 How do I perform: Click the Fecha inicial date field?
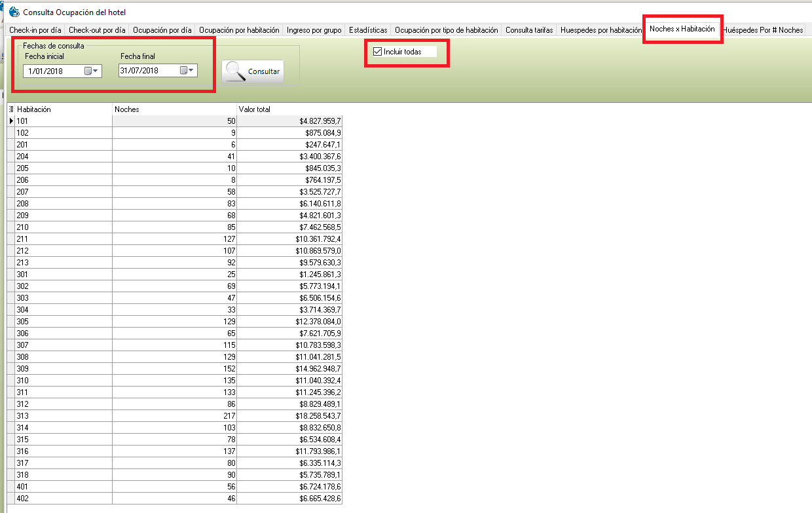52,71
